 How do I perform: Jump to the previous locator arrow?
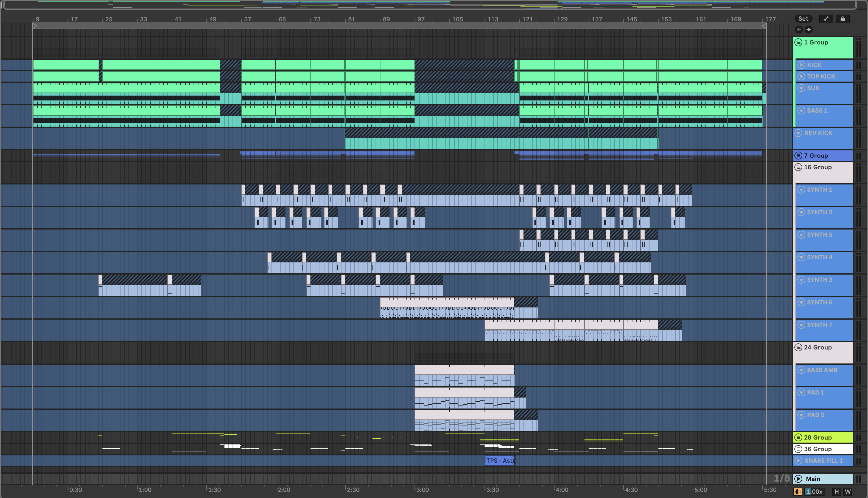pos(799,30)
